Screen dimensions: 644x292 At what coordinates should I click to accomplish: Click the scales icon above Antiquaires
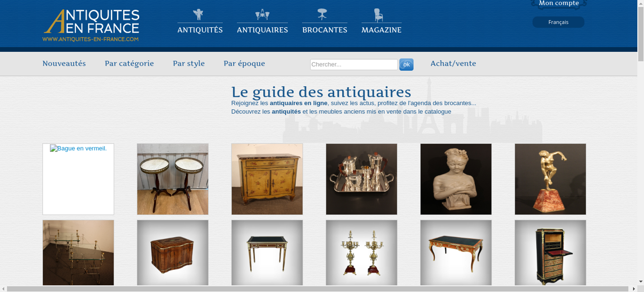(262, 14)
